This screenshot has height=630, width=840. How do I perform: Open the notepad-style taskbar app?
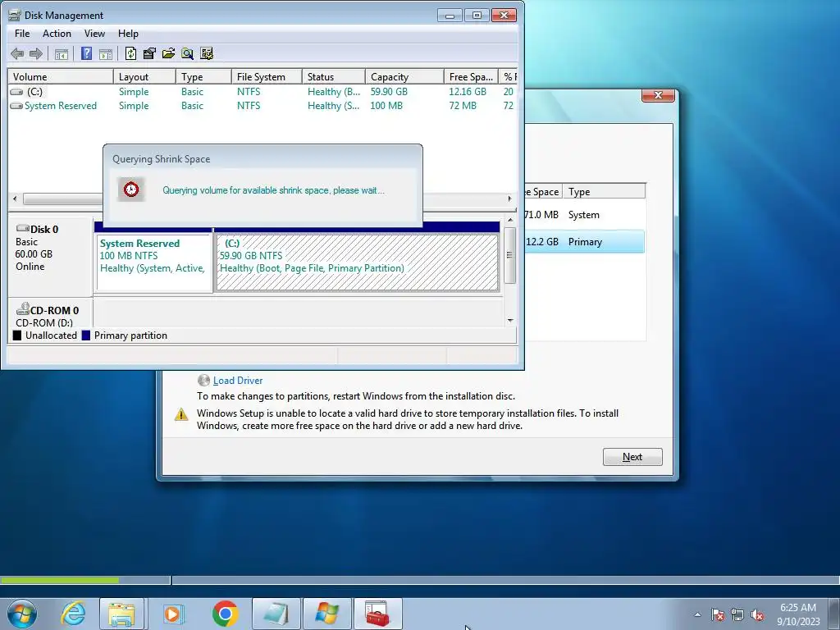[276, 614]
